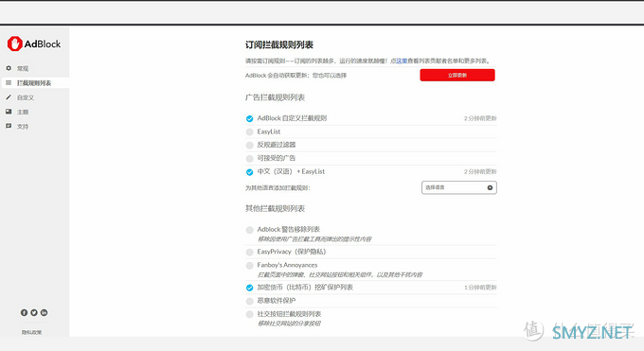This screenshot has height=351, width=644.
Task: Open AdBlock's LinkedIn page icon
Action: (44, 313)
